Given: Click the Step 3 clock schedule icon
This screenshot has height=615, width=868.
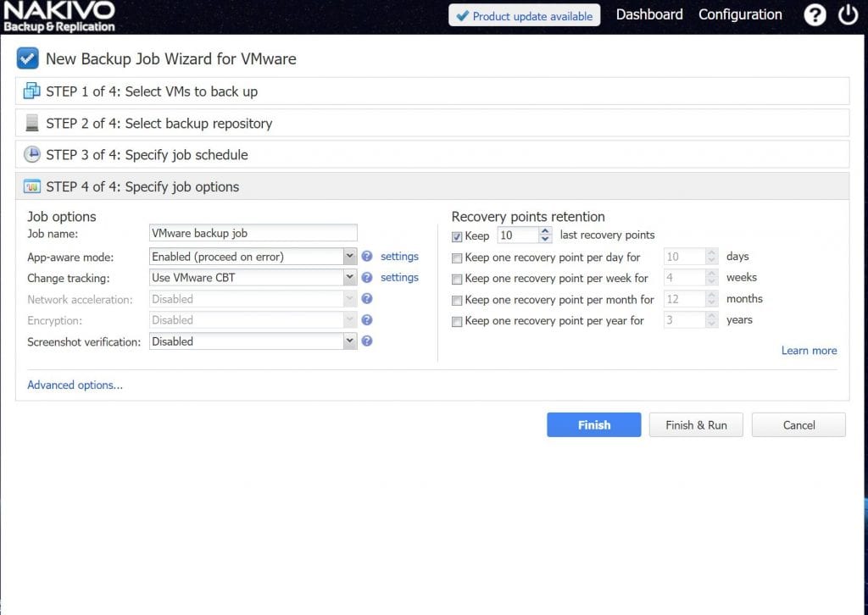Looking at the screenshot, I should 32,155.
